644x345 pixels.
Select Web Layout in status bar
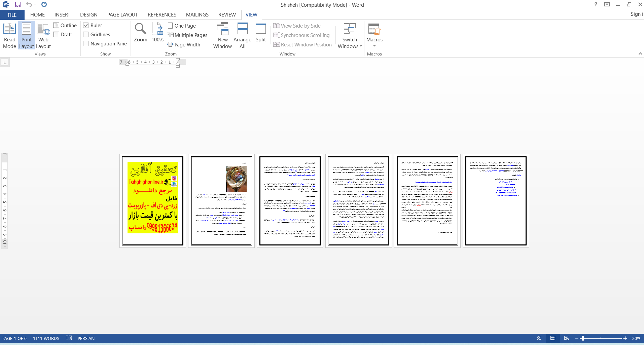(567, 338)
